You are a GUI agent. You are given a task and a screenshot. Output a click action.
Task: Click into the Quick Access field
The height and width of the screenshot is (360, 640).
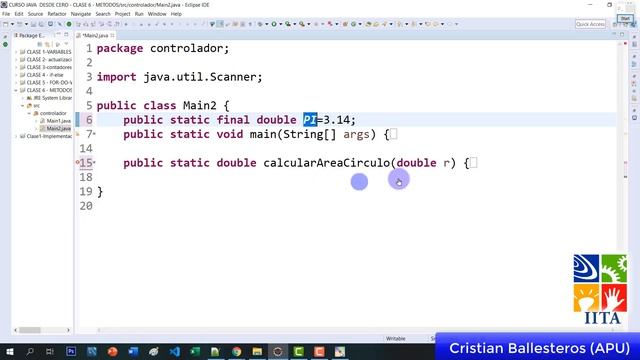pyautogui.click(x=590, y=24)
